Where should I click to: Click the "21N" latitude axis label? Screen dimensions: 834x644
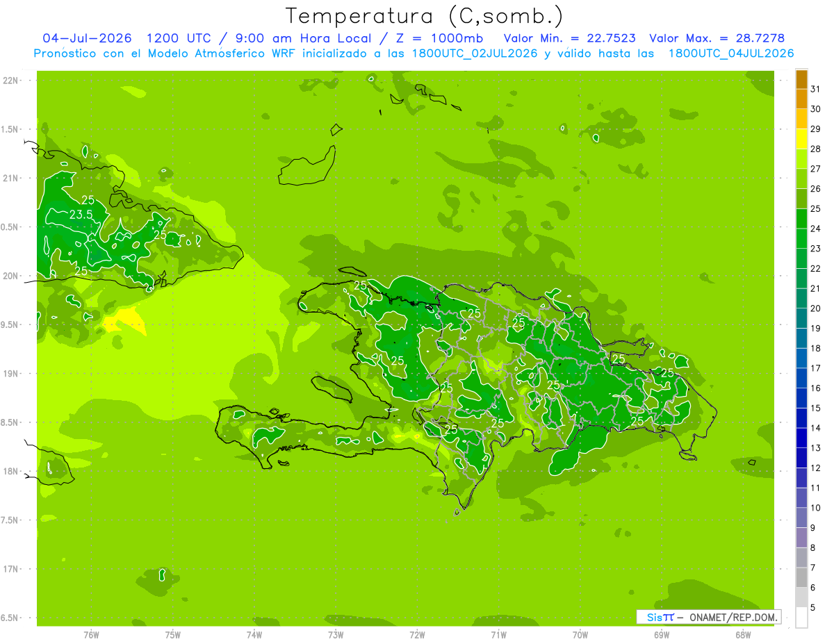click(10, 178)
